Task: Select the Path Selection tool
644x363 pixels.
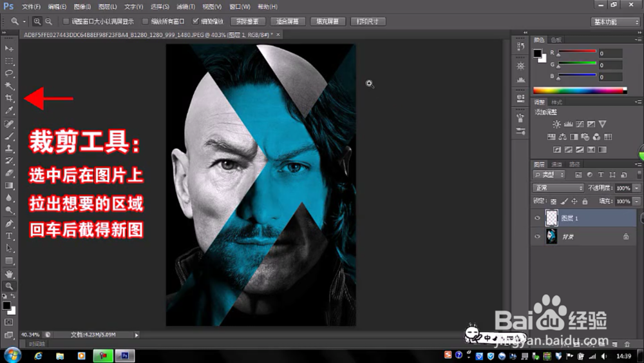Action: coord(9,248)
